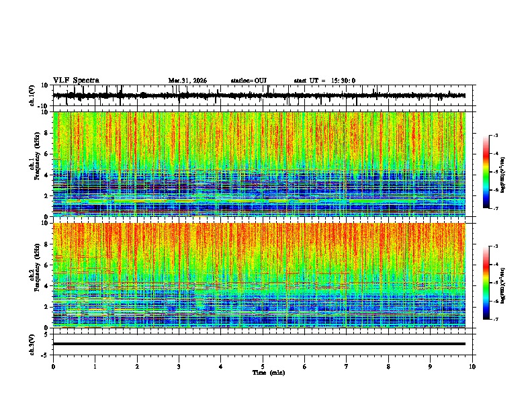532x411 pixels.
Task: Click the 3 tick on time axis
Action: pyautogui.click(x=179, y=367)
